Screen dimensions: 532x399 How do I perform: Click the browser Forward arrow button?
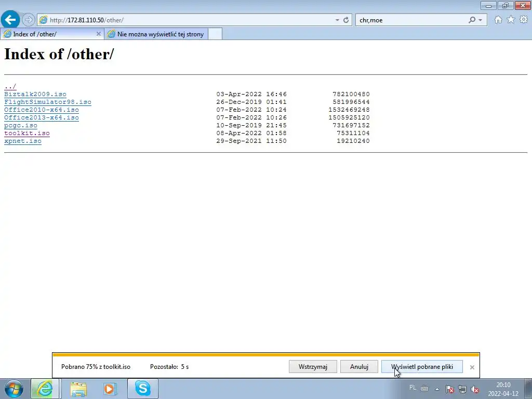tap(29, 20)
